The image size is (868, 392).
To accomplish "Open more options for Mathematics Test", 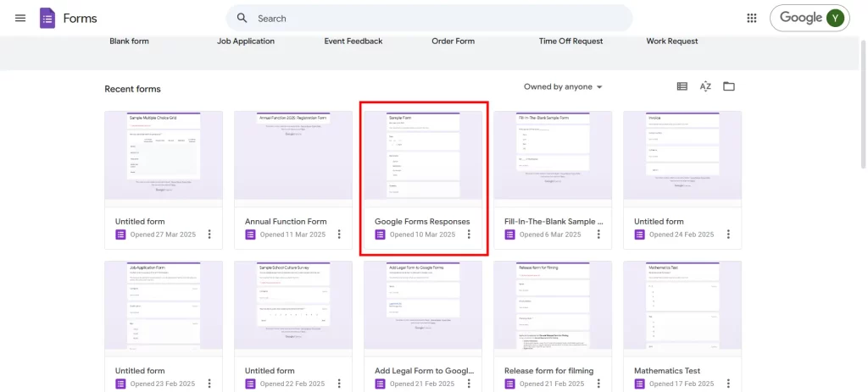I will (x=728, y=384).
